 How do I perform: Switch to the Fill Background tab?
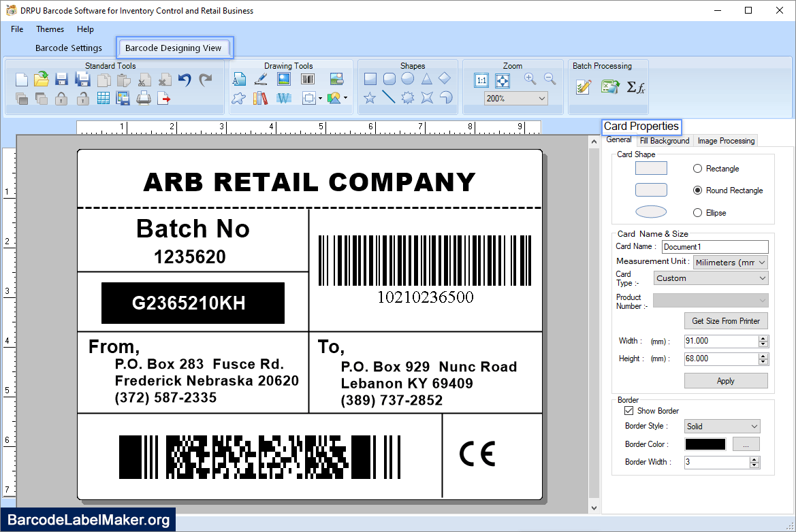[664, 141]
